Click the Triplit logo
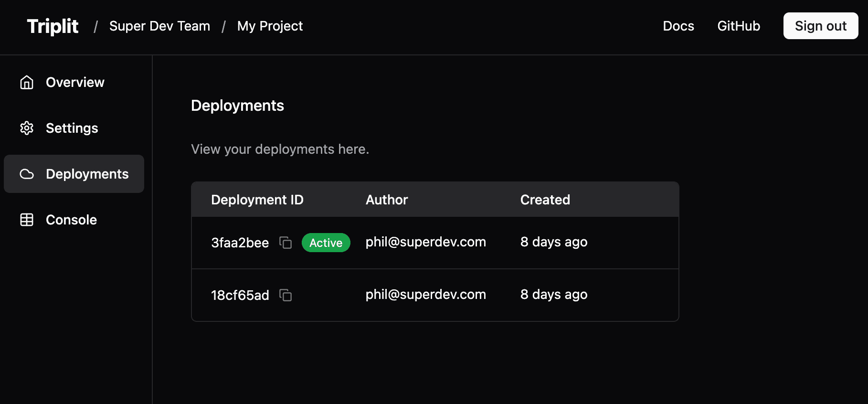The image size is (868, 404). 53,26
